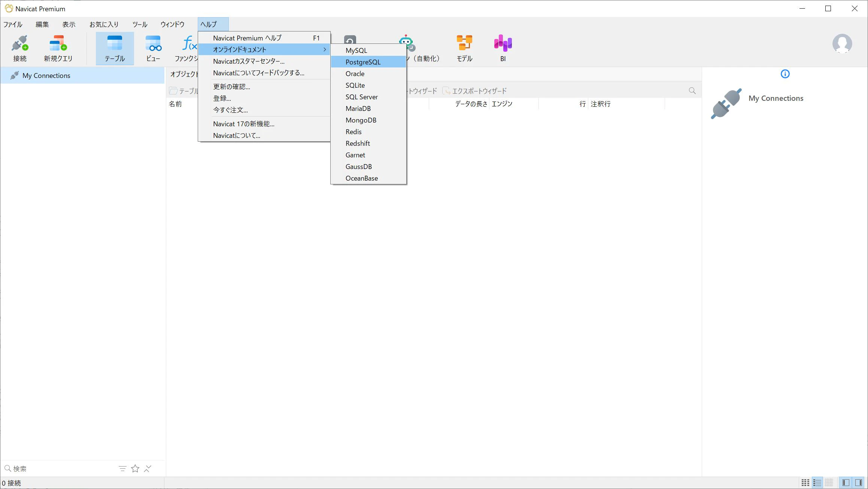Click the エクスポートウィザード button
Image resolution: width=868 pixels, height=489 pixels.
(x=475, y=91)
